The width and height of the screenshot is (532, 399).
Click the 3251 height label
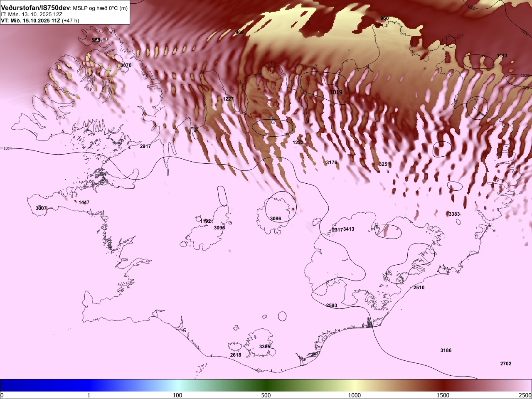(384, 164)
